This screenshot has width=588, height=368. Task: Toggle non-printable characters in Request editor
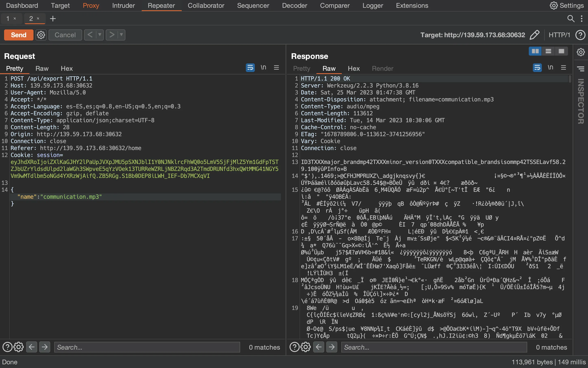point(263,67)
